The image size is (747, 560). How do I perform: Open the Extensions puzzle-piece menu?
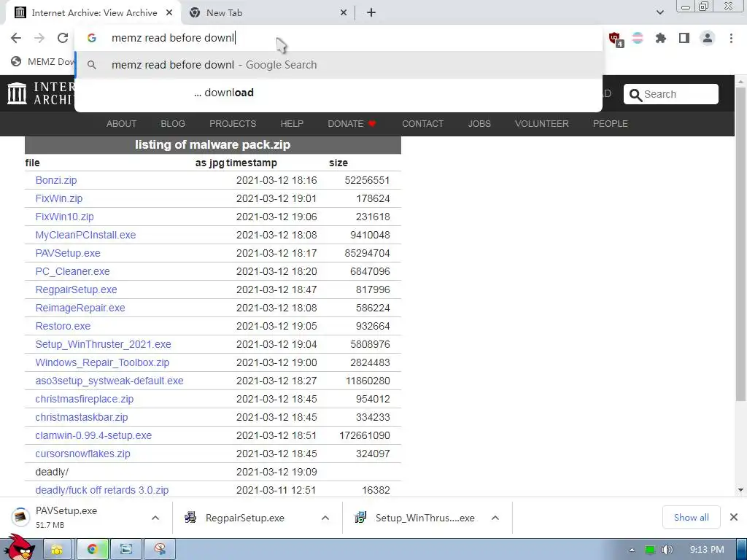tap(661, 38)
